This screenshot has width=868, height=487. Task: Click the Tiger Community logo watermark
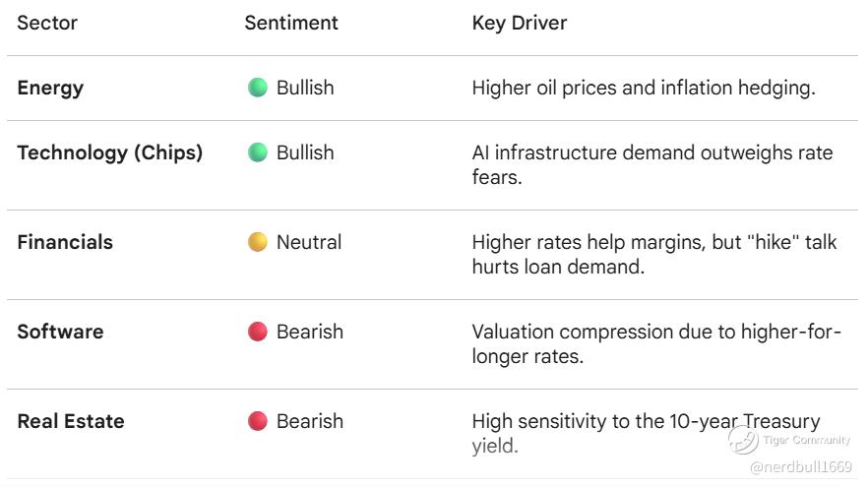(744, 440)
